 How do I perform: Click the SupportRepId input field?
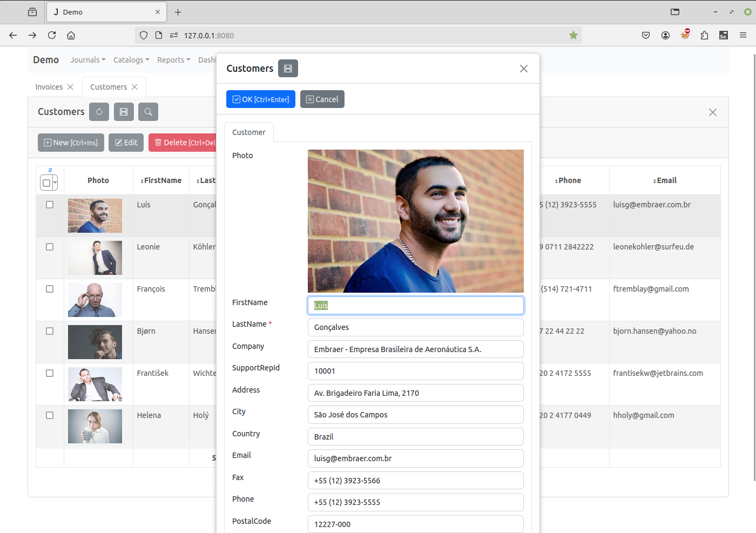click(416, 371)
